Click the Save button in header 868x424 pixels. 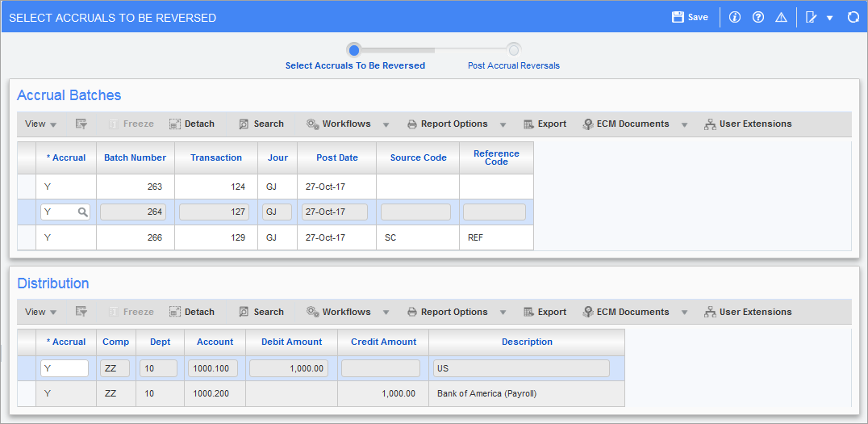(x=690, y=17)
